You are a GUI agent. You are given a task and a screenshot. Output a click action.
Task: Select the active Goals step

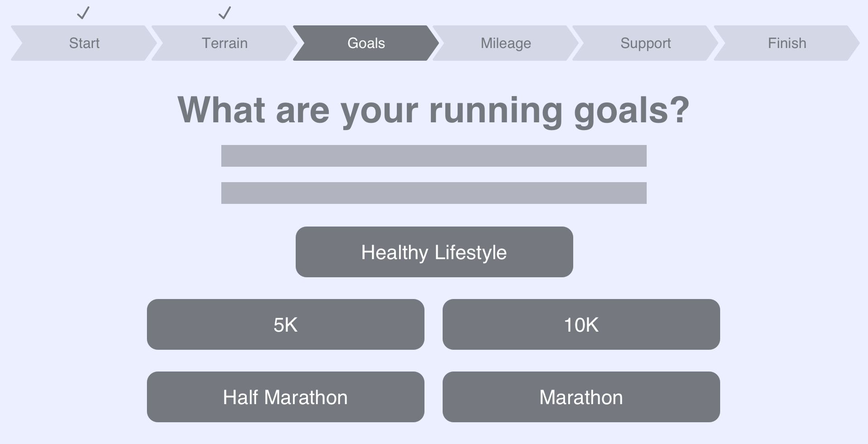pos(366,43)
